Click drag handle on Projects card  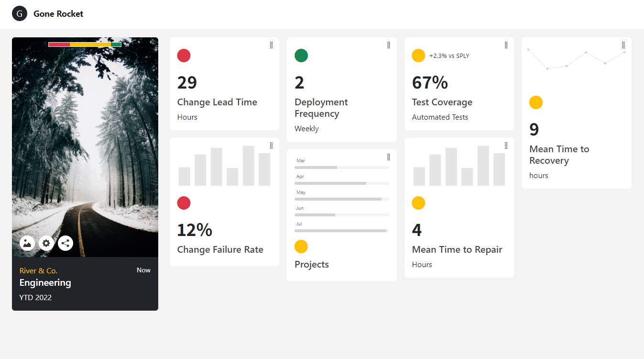click(389, 157)
